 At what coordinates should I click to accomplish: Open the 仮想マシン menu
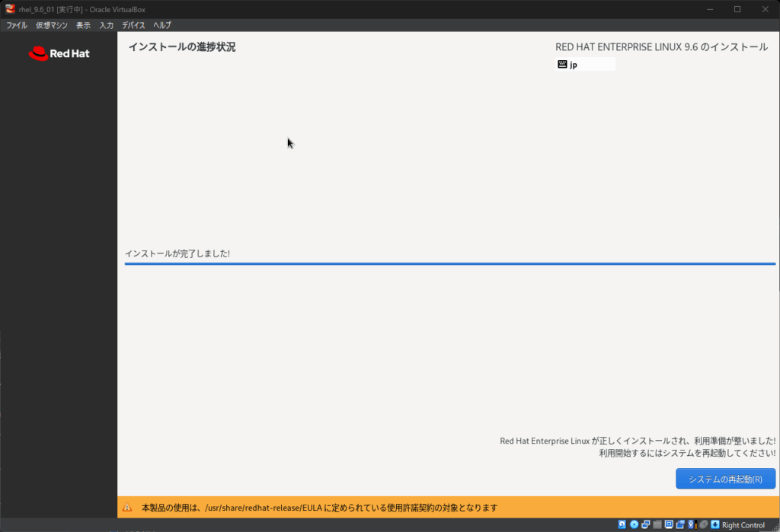click(51, 25)
